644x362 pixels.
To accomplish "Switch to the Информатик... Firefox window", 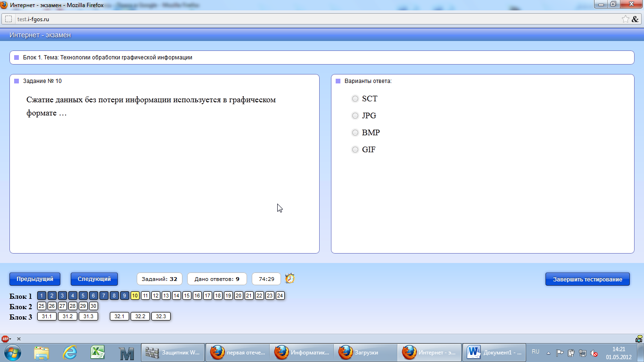I will click(x=302, y=353).
